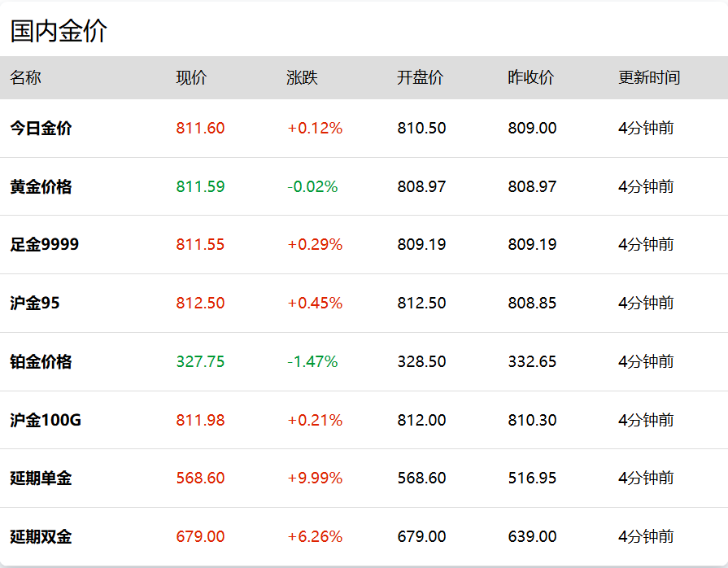This screenshot has height=568, width=728.
Task: Sort by the 现价 column header
Action: coord(191,78)
